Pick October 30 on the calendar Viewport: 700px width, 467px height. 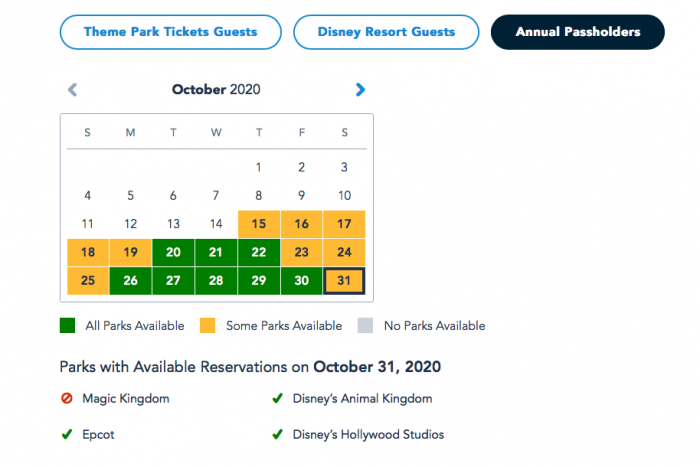[x=301, y=281]
